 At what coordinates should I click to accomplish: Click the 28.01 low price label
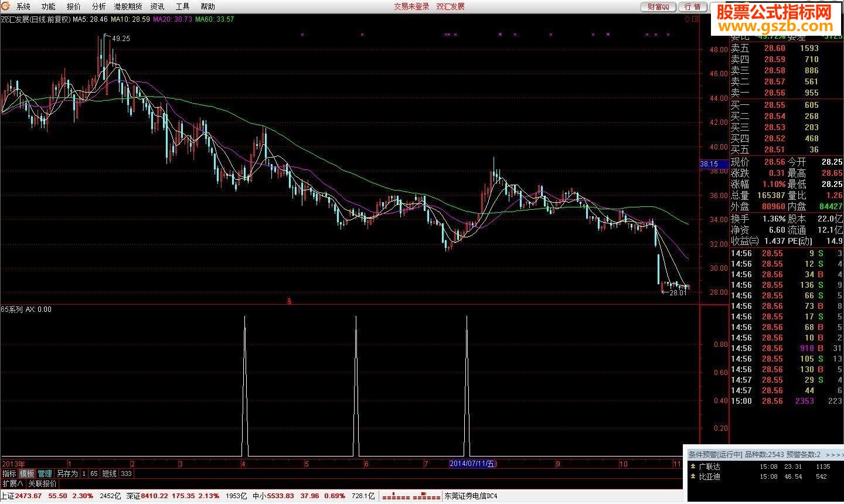678,292
